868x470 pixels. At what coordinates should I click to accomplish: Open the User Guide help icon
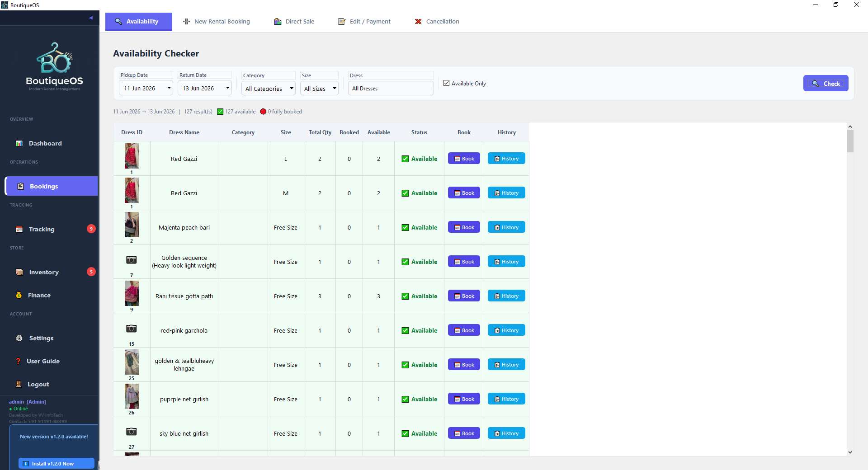click(19, 361)
